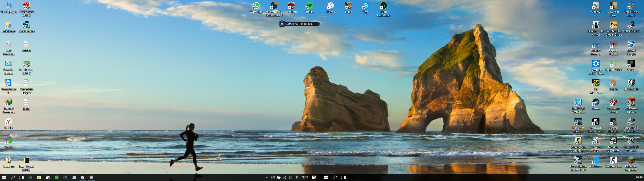Image resolution: width=644 pixels, height=181 pixels.
Task: Select the Geri Dönüşüm recycle bin icon
Action: tap(9, 48)
